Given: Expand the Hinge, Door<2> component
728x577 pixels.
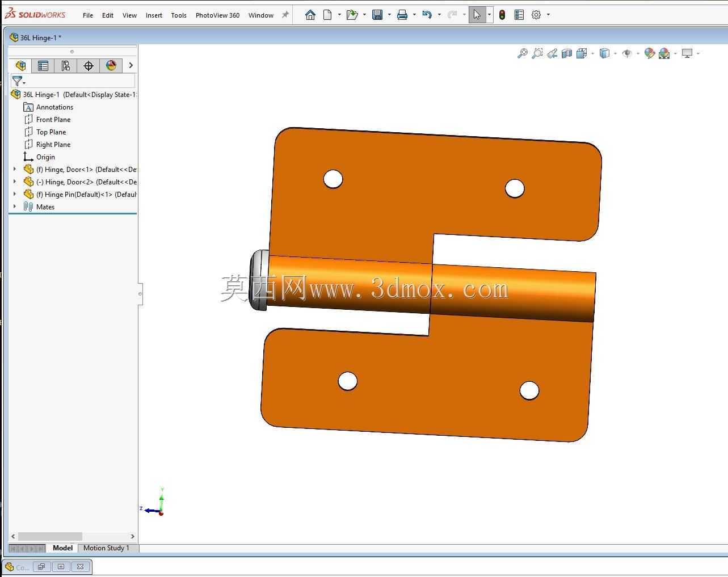Looking at the screenshot, I should pyautogui.click(x=15, y=182).
